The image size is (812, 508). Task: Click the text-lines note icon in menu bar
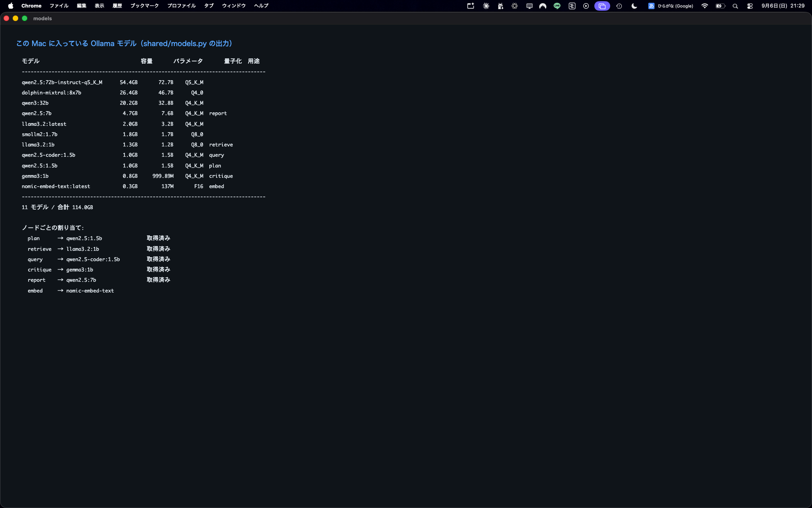coord(572,6)
